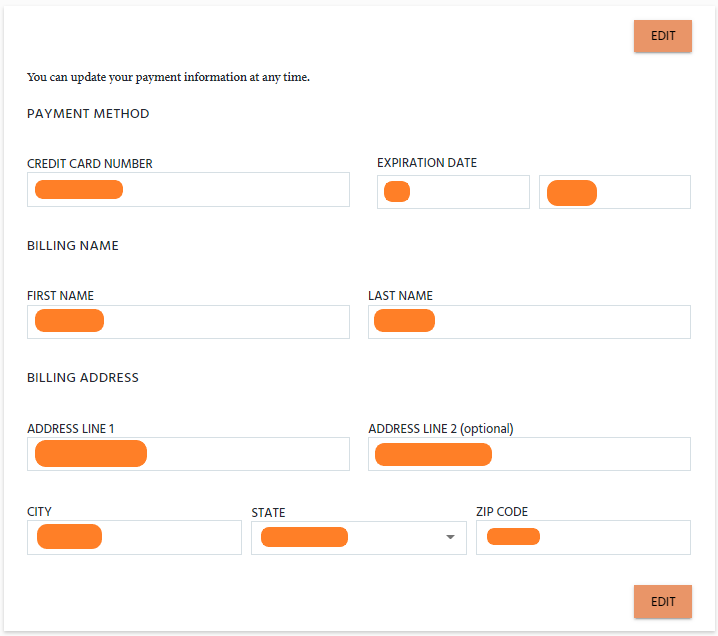Click the top EDIT button

[x=663, y=36]
